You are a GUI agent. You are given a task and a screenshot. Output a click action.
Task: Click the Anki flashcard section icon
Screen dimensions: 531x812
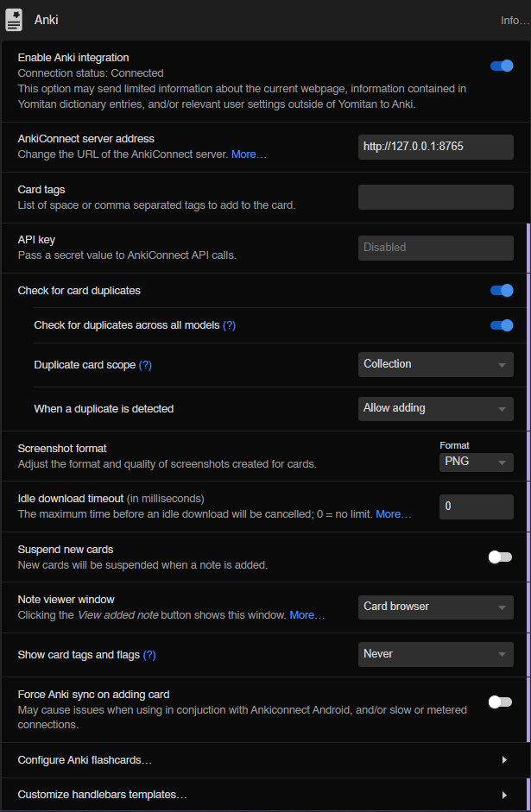pos(14,20)
